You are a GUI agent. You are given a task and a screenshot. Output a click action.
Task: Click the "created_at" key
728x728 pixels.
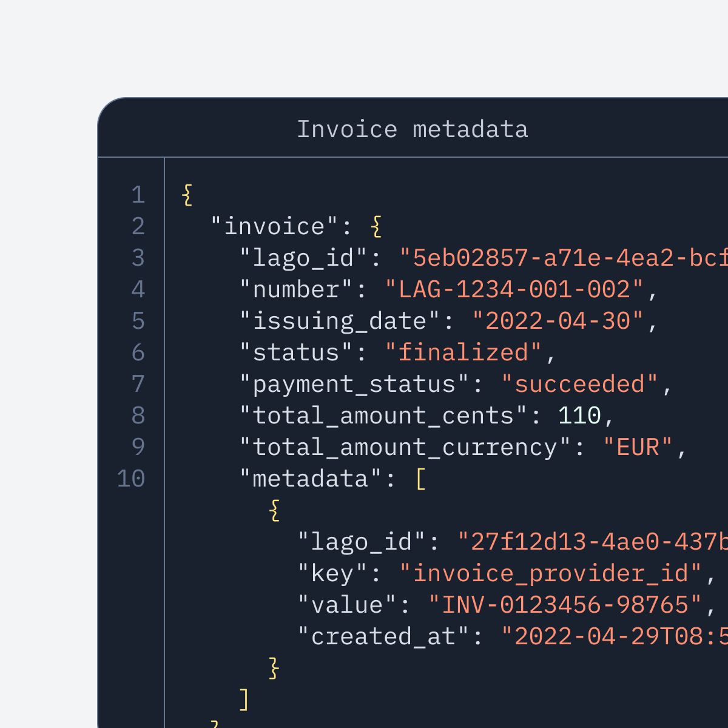(x=383, y=636)
